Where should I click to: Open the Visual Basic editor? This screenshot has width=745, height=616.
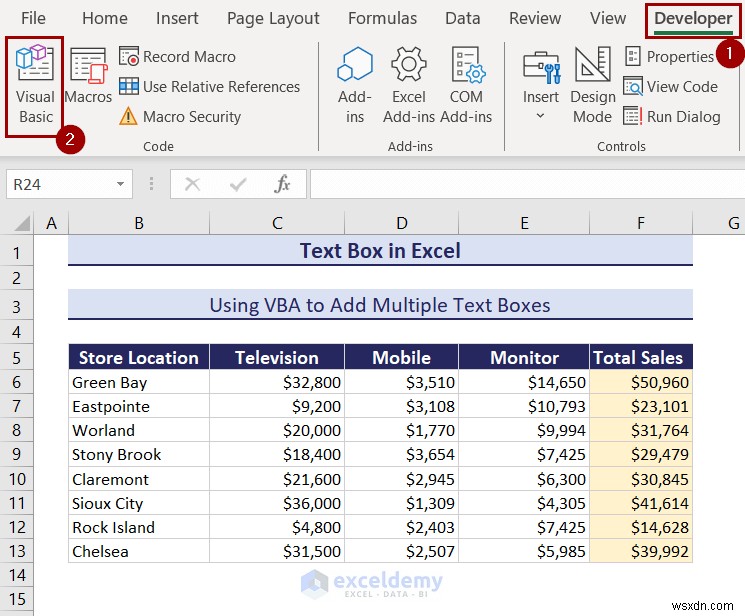tap(35, 86)
